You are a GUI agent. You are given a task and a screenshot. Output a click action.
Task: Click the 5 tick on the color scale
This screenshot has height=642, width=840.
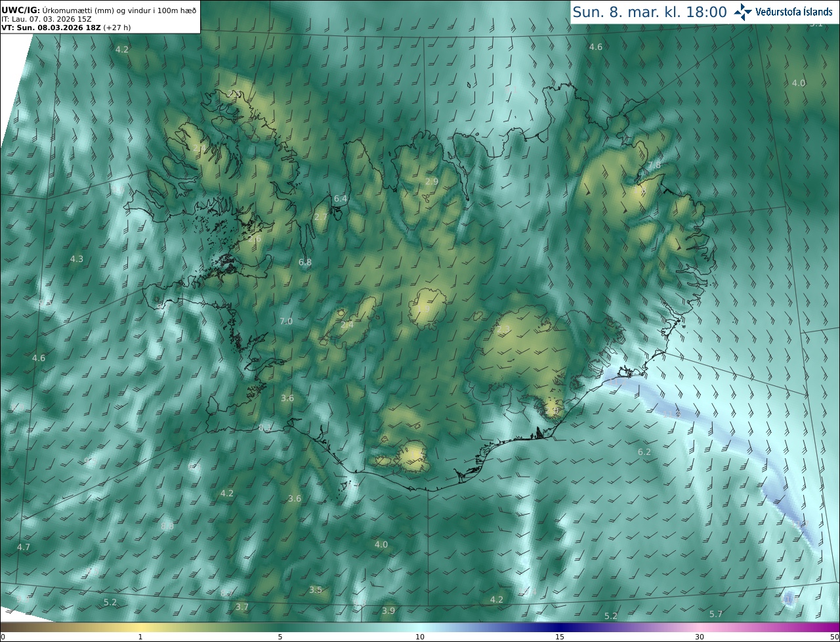coord(280,637)
